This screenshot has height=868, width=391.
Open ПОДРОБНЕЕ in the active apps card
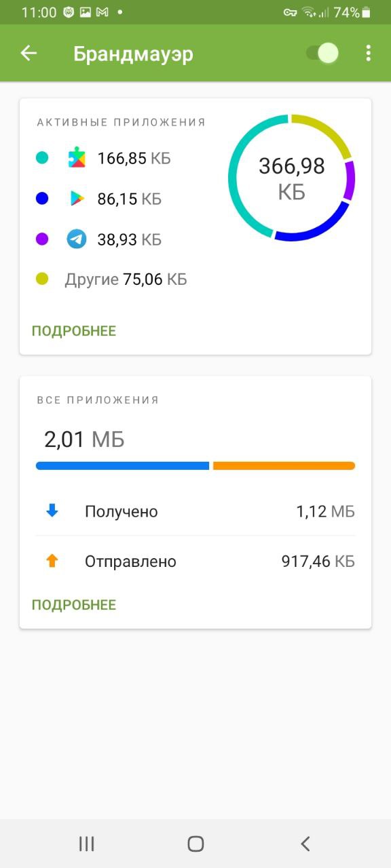(74, 330)
